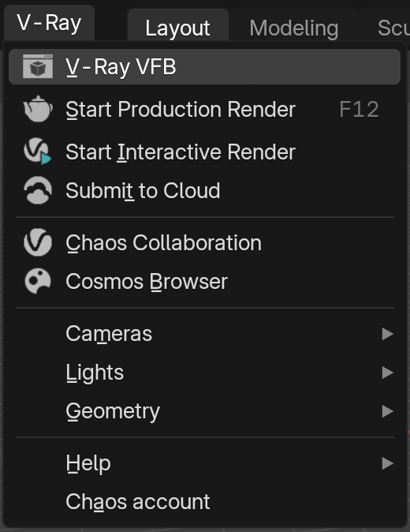This screenshot has width=410, height=532.
Task: Open the Chaos account entry
Action: click(204, 501)
